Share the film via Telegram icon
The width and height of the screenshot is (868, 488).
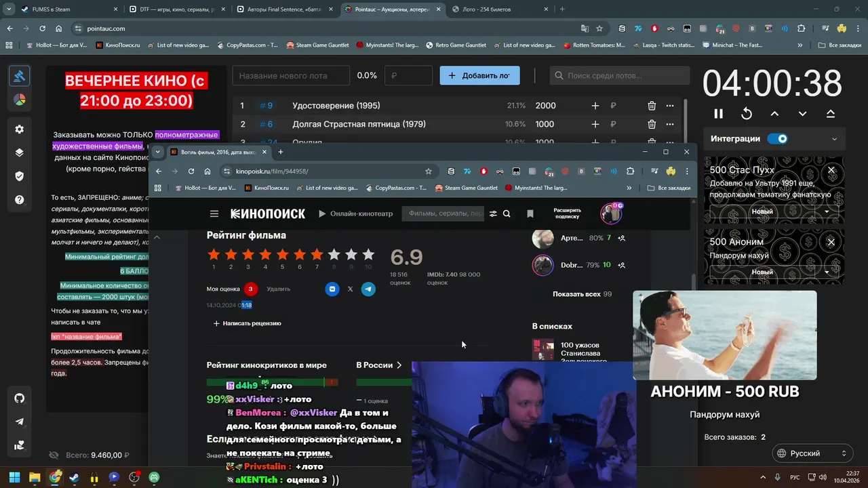(x=368, y=289)
